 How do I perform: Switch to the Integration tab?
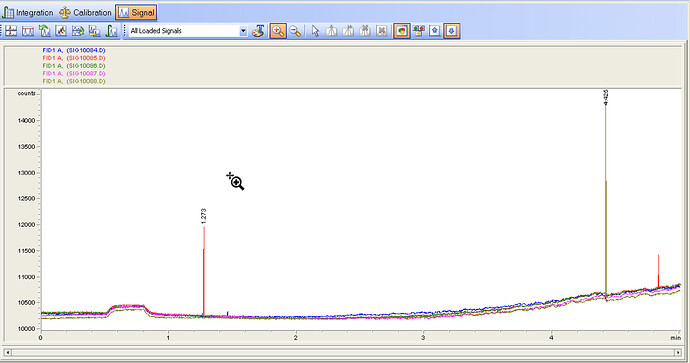(x=28, y=13)
